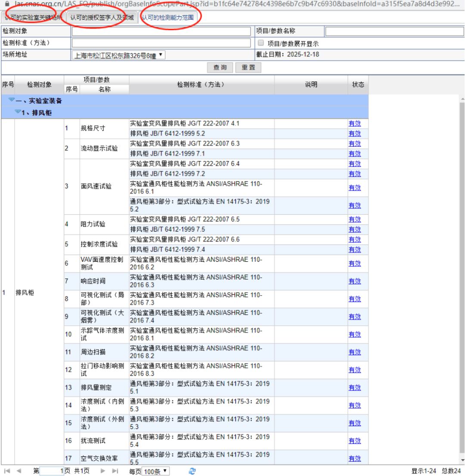Enable 项目/参数展开显示 checkbox

tap(260, 43)
